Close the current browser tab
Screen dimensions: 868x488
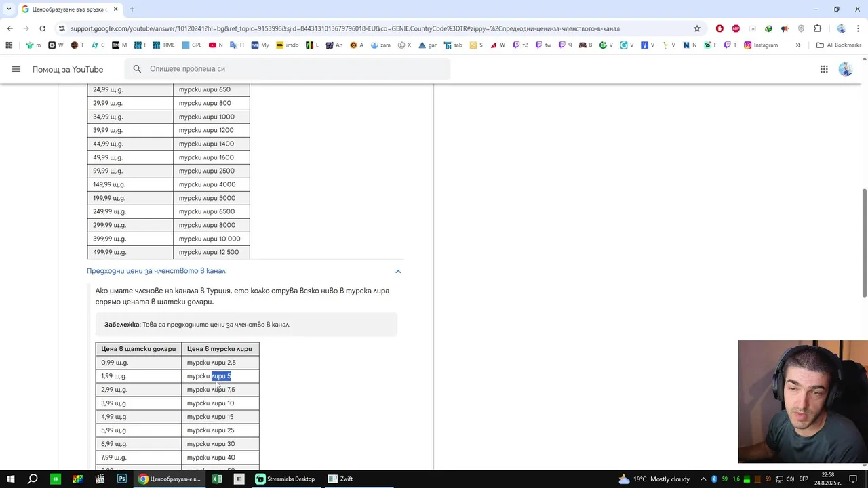point(115,9)
